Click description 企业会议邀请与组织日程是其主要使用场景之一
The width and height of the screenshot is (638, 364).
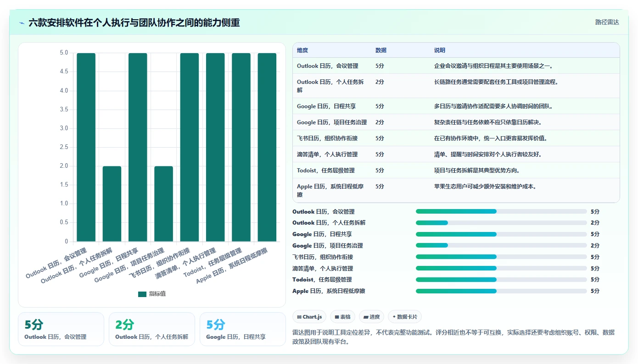click(493, 66)
